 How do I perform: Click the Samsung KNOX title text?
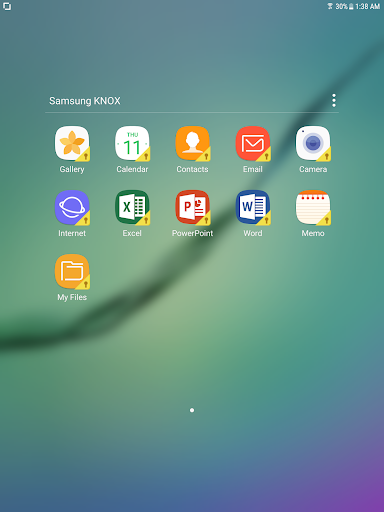[85, 101]
